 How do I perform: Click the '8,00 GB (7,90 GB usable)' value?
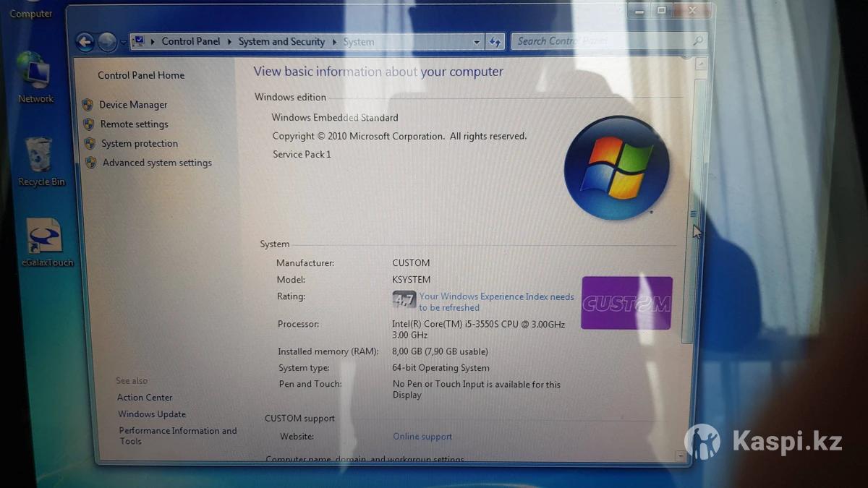pyautogui.click(x=441, y=352)
